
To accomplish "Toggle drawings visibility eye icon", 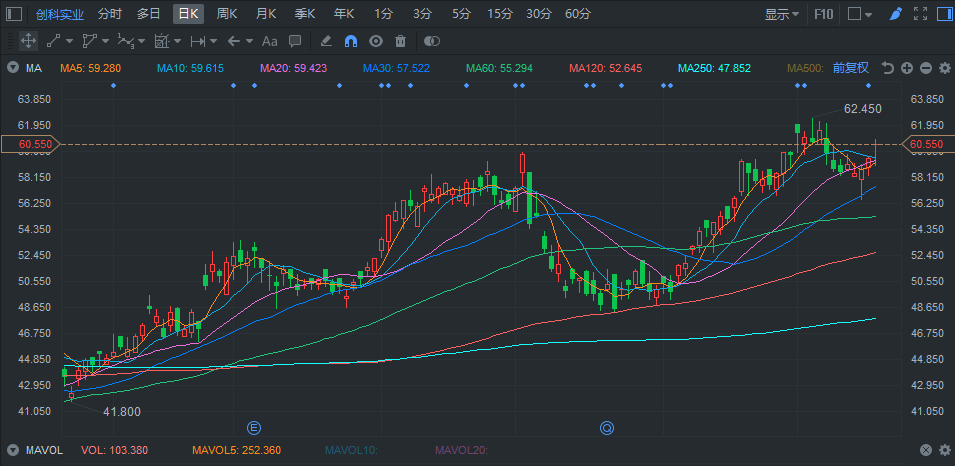I will tap(376, 41).
